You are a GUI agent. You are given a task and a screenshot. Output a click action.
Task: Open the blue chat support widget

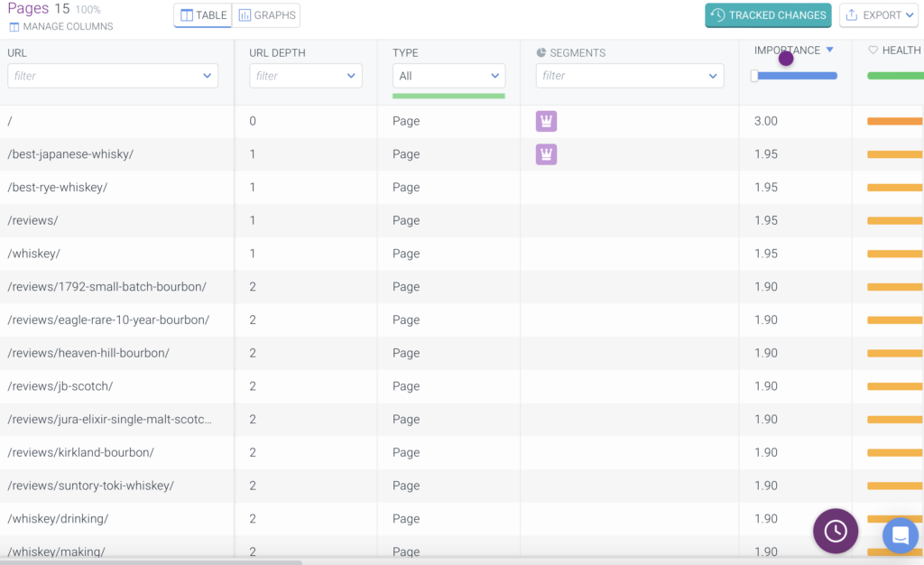(x=901, y=535)
